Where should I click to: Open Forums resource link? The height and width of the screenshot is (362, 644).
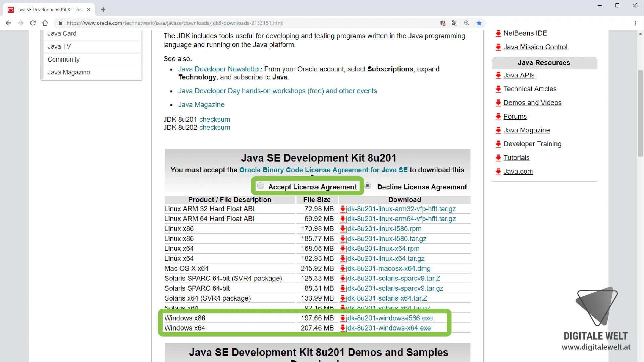[x=515, y=117]
